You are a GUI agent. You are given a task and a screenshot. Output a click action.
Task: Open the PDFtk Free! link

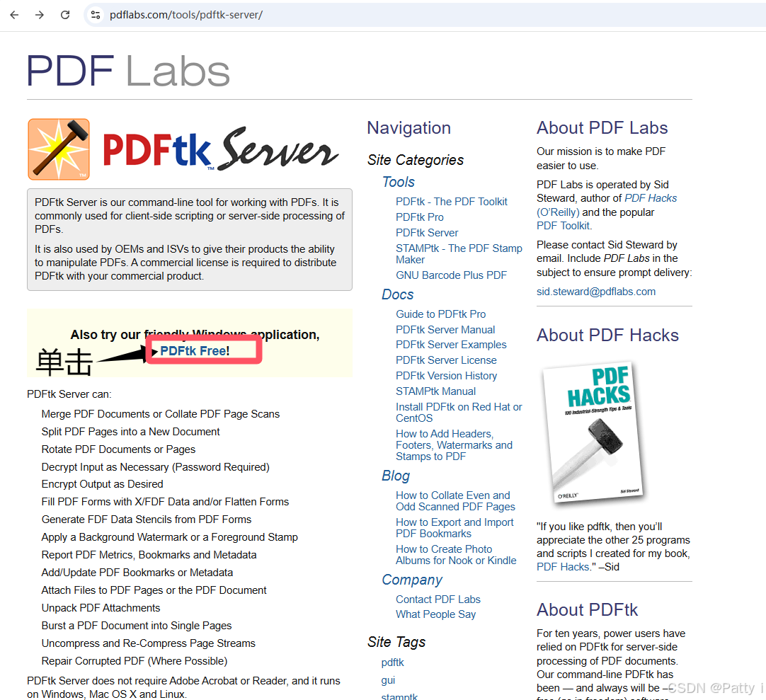click(195, 351)
